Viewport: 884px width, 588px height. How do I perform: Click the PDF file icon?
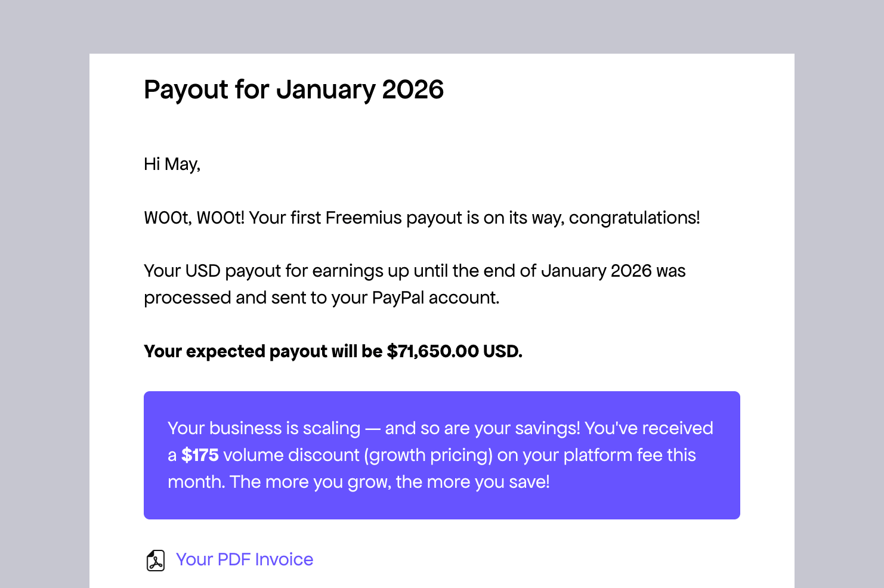coord(156,561)
